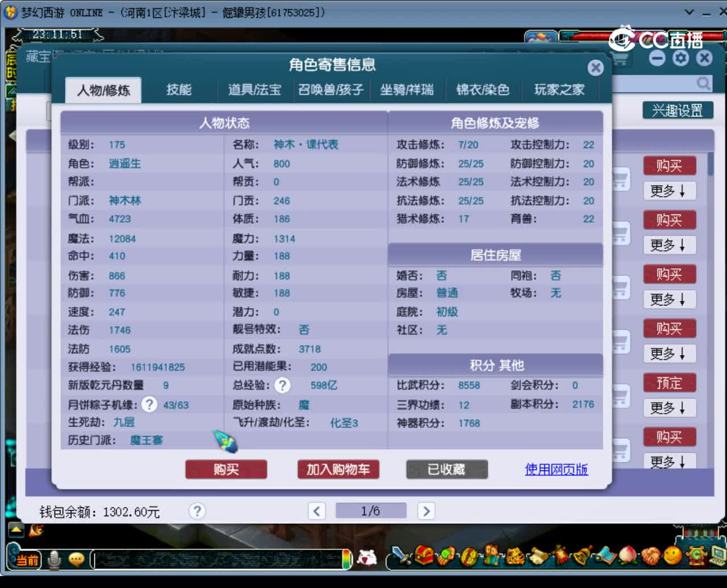Click the red-gold shield trade icon in toolbar
This screenshot has width=727, height=588.
pyautogui.click(x=469, y=555)
